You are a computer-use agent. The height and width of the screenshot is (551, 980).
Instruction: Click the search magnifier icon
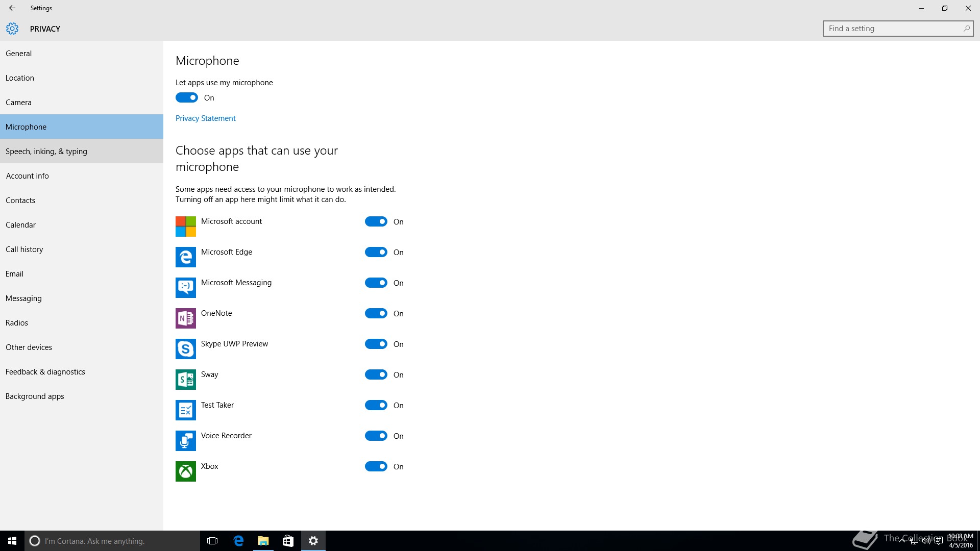[966, 29]
